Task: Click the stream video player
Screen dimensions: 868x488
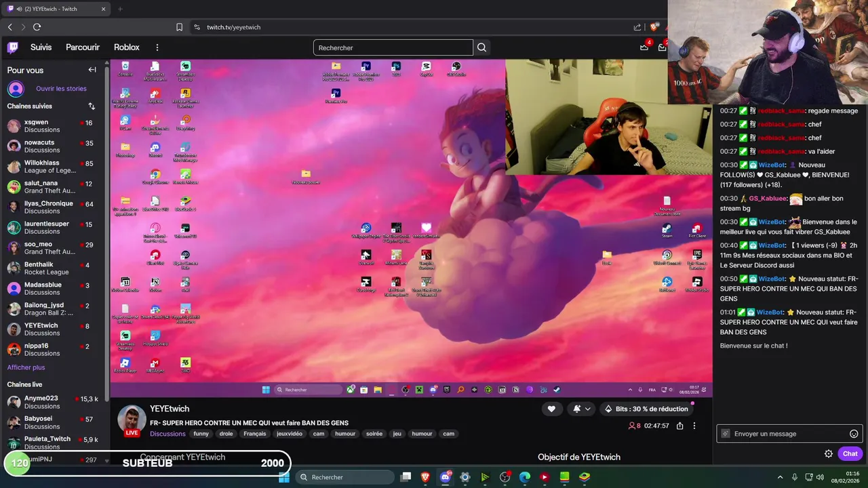Action: click(x=411, y=228)
